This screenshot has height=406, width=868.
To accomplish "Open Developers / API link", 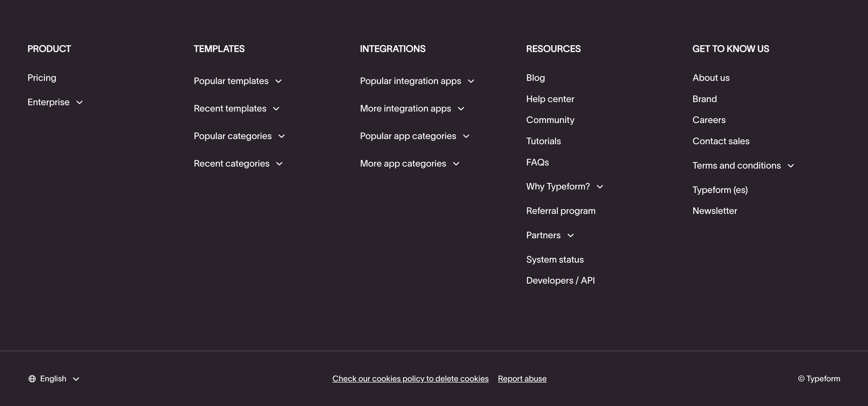I will coord(560,280).
